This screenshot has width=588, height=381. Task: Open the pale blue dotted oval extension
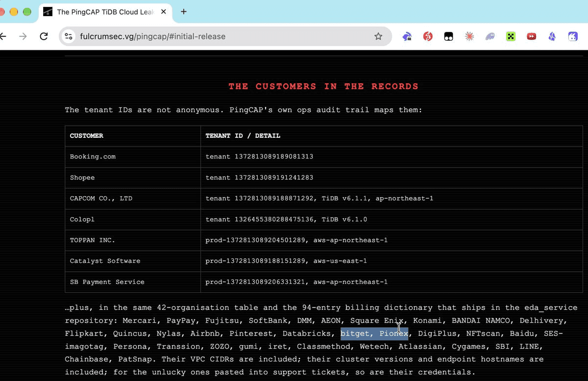490,36
